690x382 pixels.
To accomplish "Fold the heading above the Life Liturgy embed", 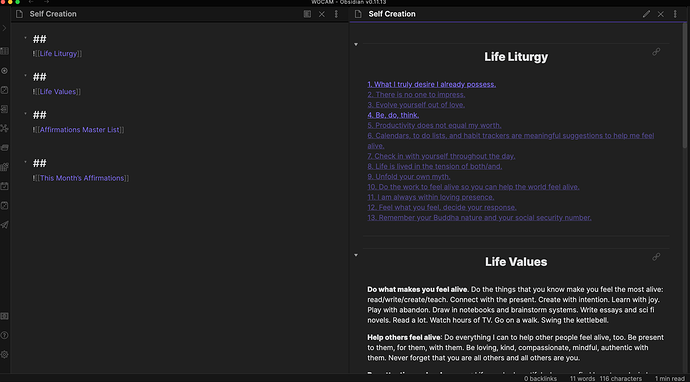I will tap(25, 38).
